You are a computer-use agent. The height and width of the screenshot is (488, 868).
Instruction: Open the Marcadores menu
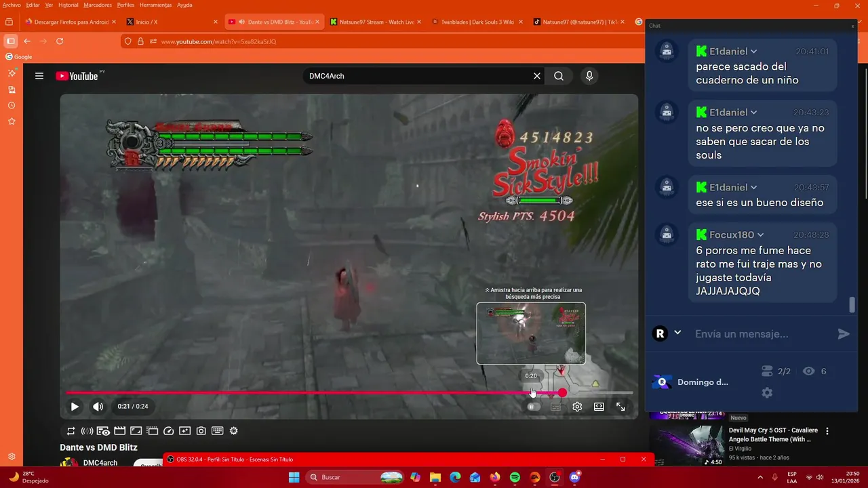click(98, 5)
